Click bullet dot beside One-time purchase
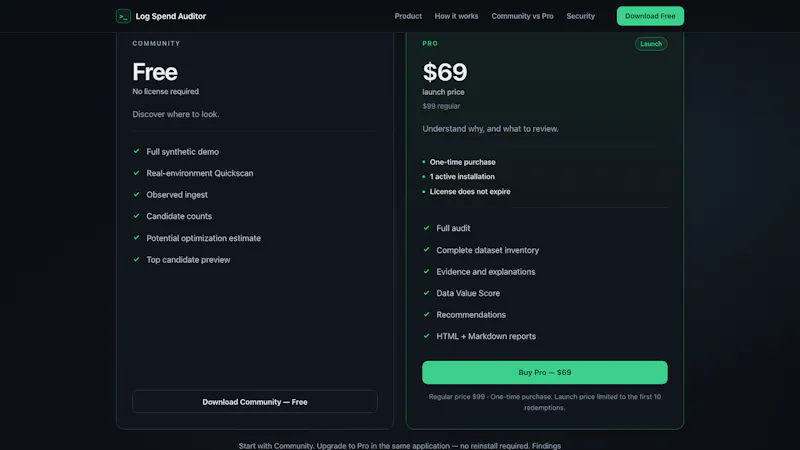This screenshot has height=450, width=800. point(423,162)
